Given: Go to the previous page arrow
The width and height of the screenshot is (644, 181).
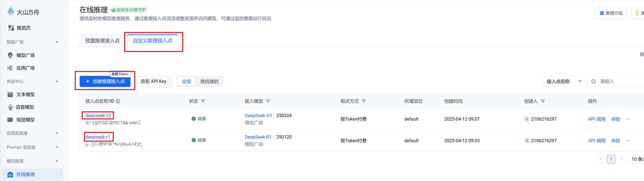Looking at the screenshot, I should coord(600,159).
